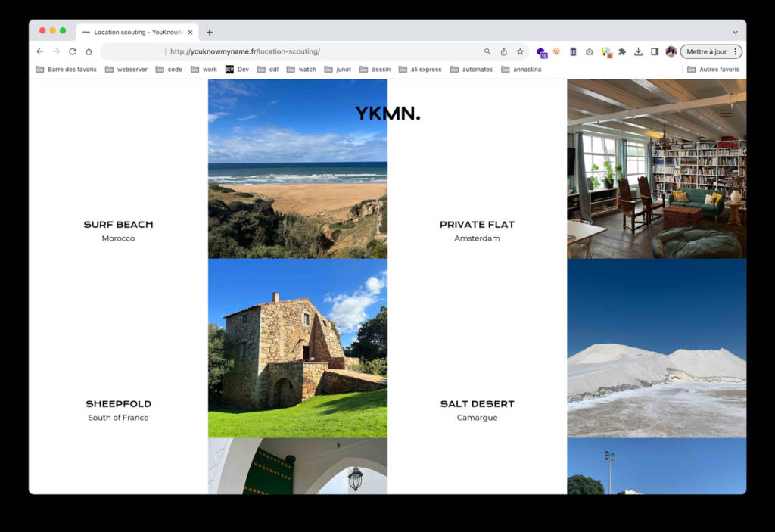The image size is (775, 532).
Task: Open the webserver bookmarks folder
Action: tap(126, 69)
